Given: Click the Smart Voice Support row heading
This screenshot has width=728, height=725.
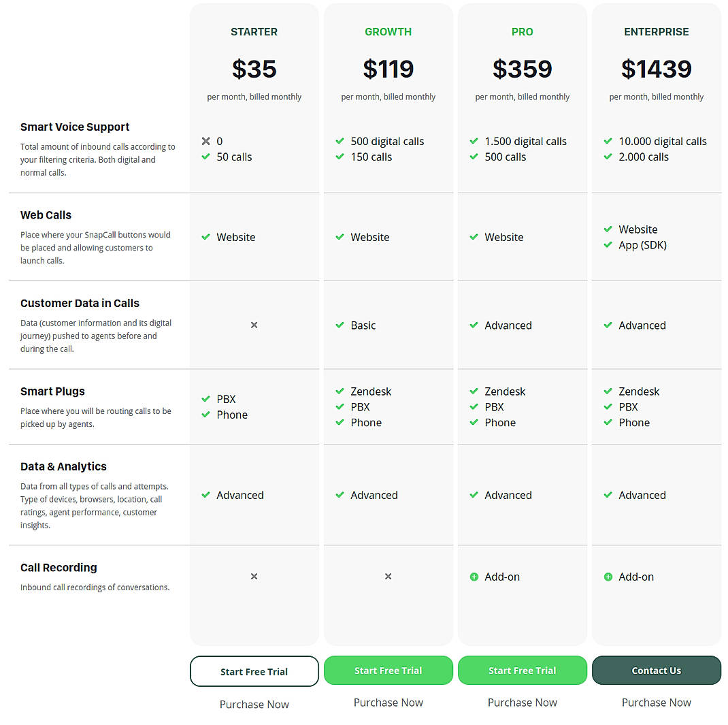Looking at the screenshot, I should pos(74,127).
